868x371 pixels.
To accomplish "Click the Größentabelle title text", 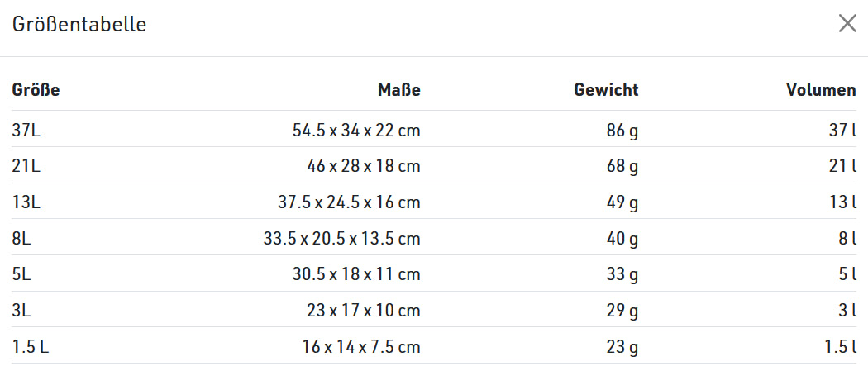I will (79, 25).
